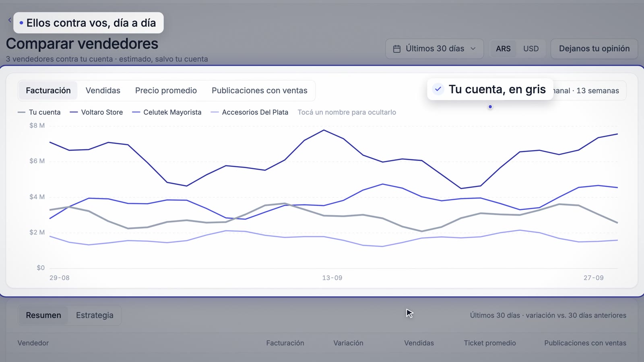Viewport: 644px width, 362px height.
Task: Hide the Voltaro Store series
Action: tap(96, 112)
